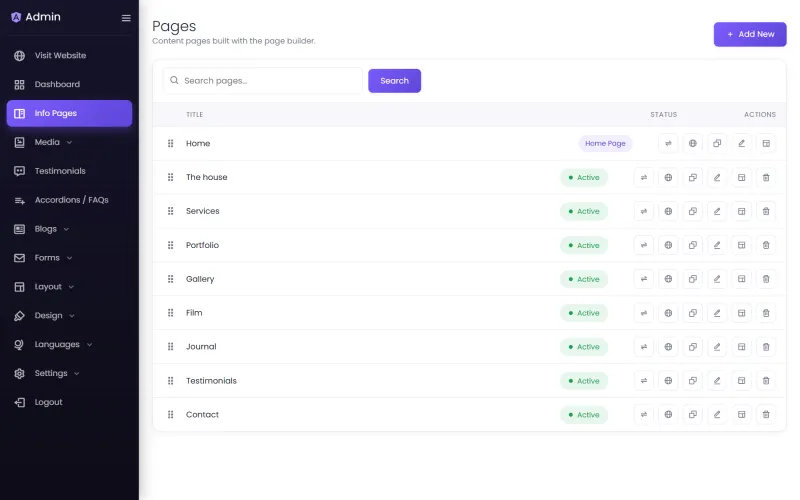Open the globe icon for Home row

(x=692, y=143)
